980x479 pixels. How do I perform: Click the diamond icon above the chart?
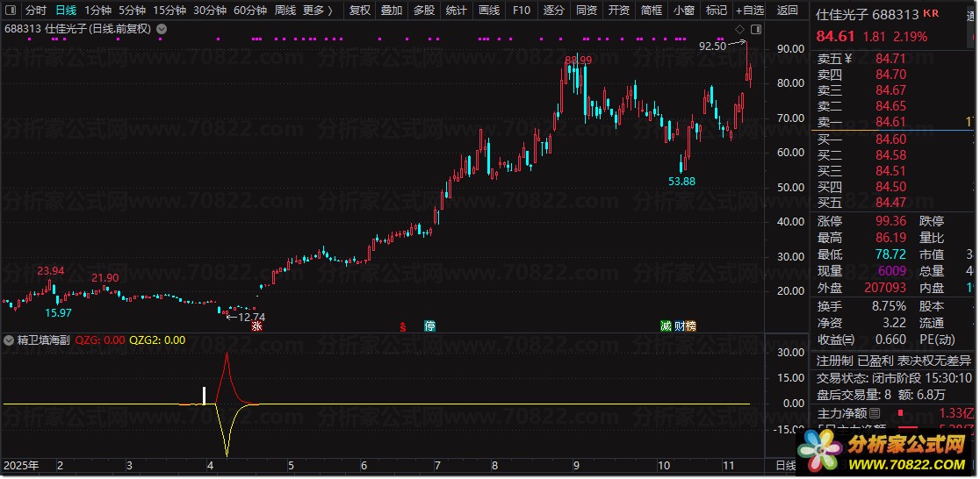pyautogui.click(x=740, y=29)
